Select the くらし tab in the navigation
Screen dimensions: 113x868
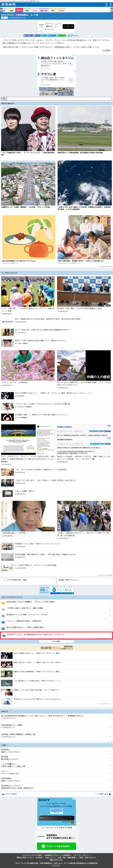coord(35,11)
